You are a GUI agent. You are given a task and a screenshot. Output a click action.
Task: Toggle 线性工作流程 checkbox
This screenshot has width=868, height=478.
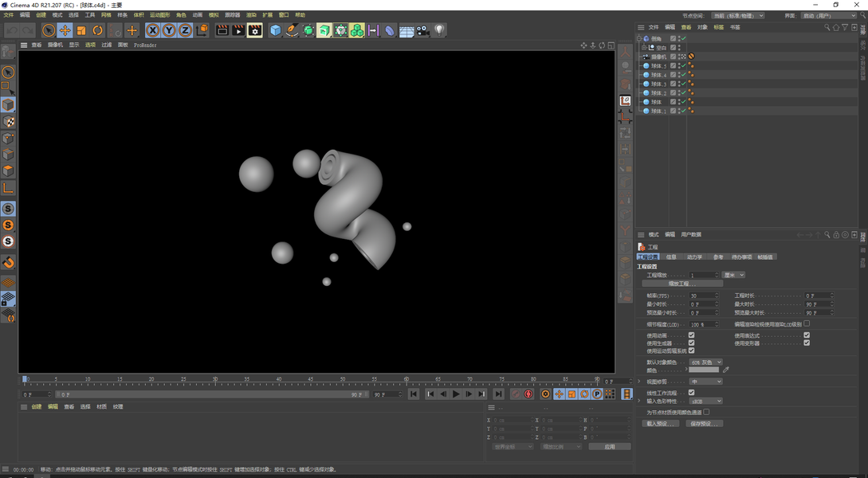pyautogui.click(x=691, y=393)
